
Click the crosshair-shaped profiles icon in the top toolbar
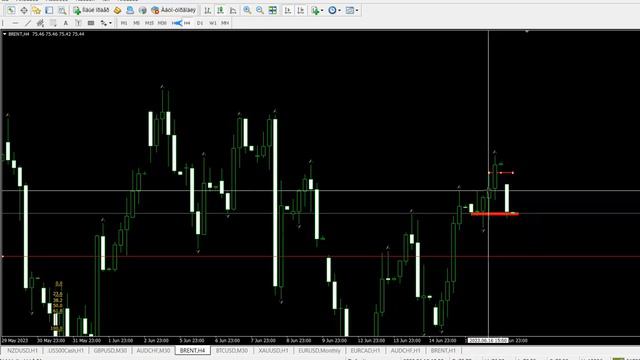point(24,10)
